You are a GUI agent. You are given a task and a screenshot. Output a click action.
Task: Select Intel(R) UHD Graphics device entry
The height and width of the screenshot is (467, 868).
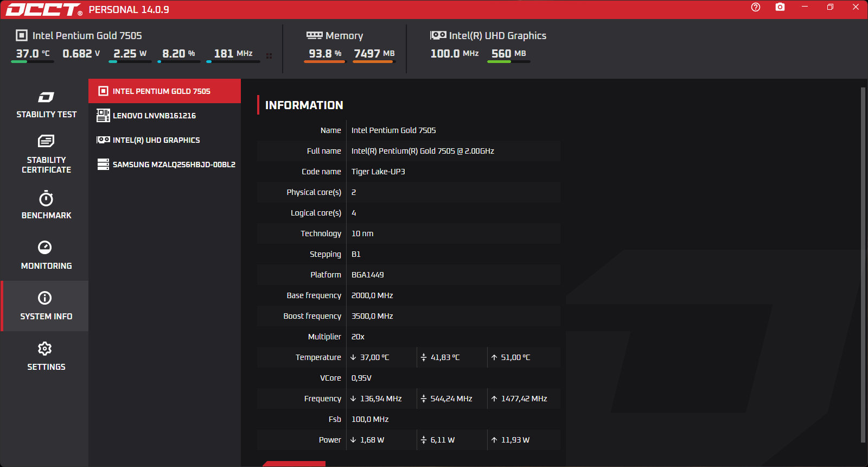pyautogui.click(x=164, y=140)
